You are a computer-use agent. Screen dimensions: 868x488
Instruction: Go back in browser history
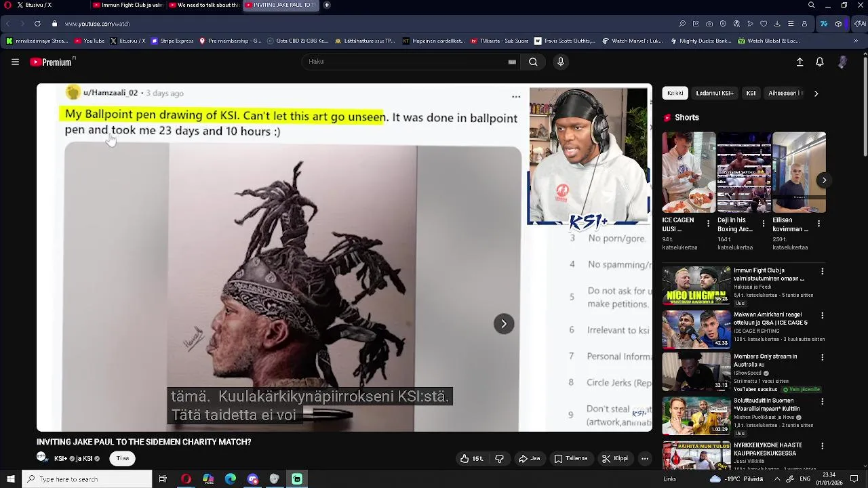(x=8, y=24)
